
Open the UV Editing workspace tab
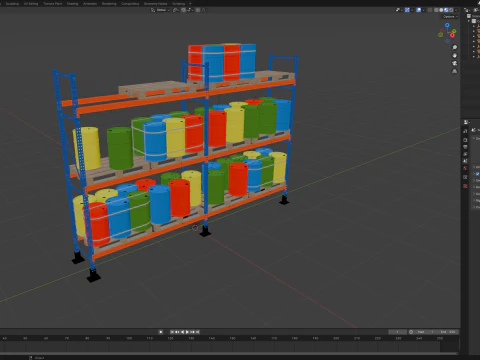[31, 4]
